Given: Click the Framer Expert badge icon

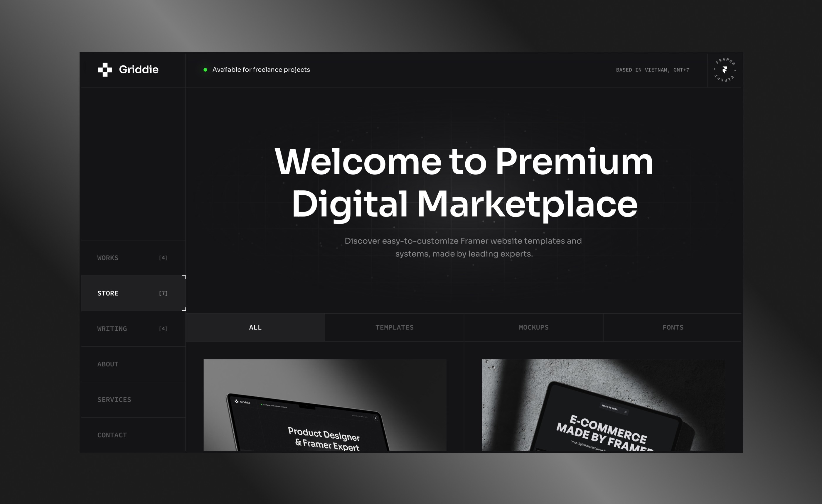Looking at the screenshot, I should [725, 70].
